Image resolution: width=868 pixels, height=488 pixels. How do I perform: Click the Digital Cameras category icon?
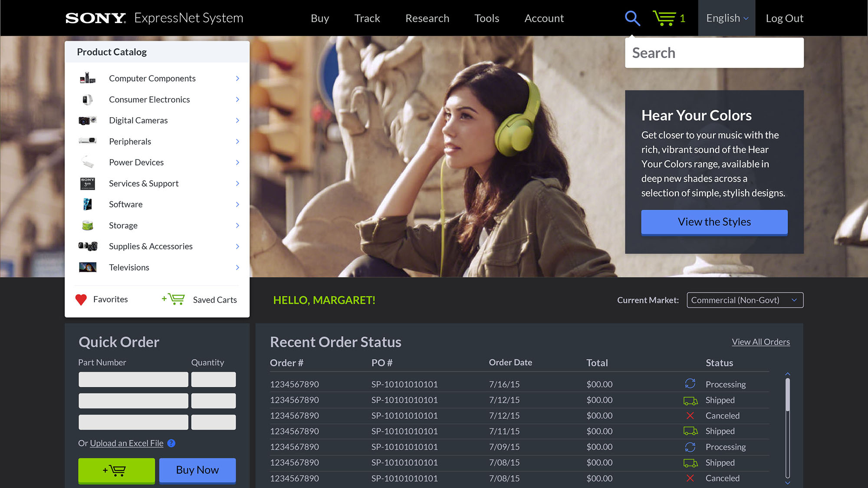87,120
